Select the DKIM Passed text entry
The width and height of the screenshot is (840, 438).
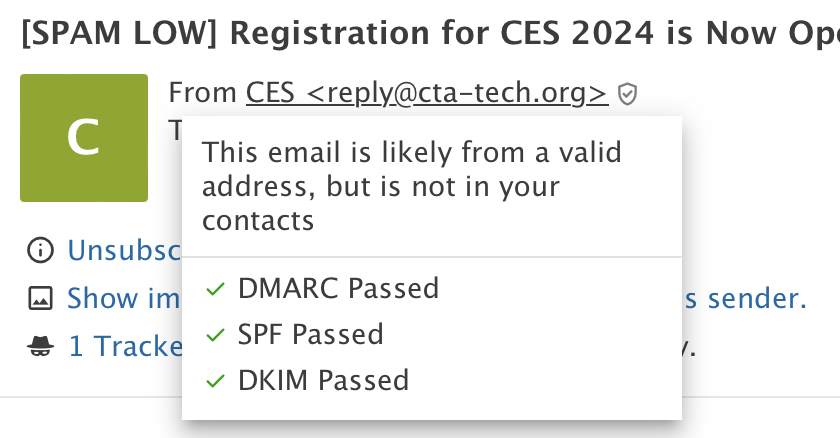tap(323, 381)
